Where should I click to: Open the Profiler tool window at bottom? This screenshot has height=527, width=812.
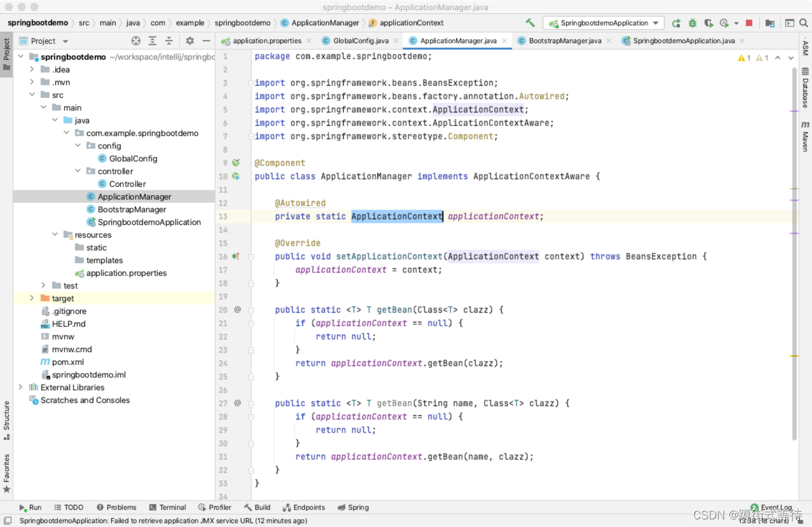215,507
